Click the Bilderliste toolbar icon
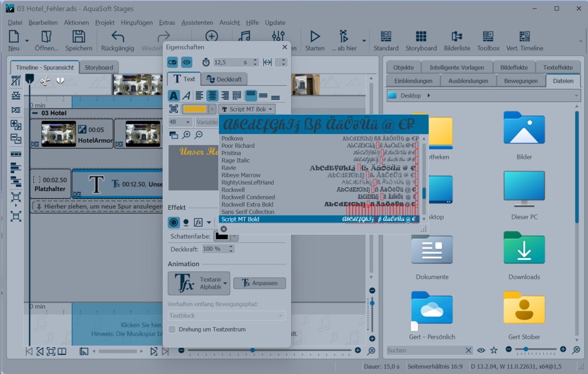The height and width of the screenshot is (374, 588). pyautogui.click(x=456, y=37)
